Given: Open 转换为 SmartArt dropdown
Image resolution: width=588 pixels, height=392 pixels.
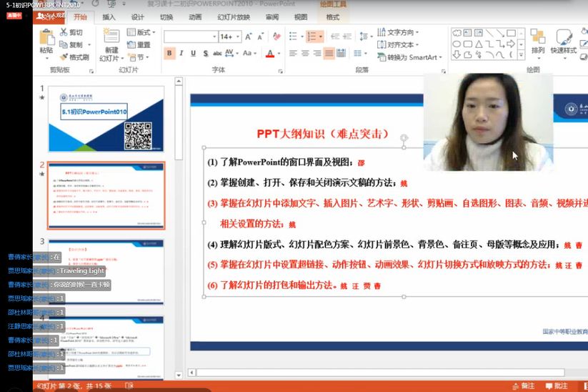Looking at the screenshot, I should (x=410, y=57).
